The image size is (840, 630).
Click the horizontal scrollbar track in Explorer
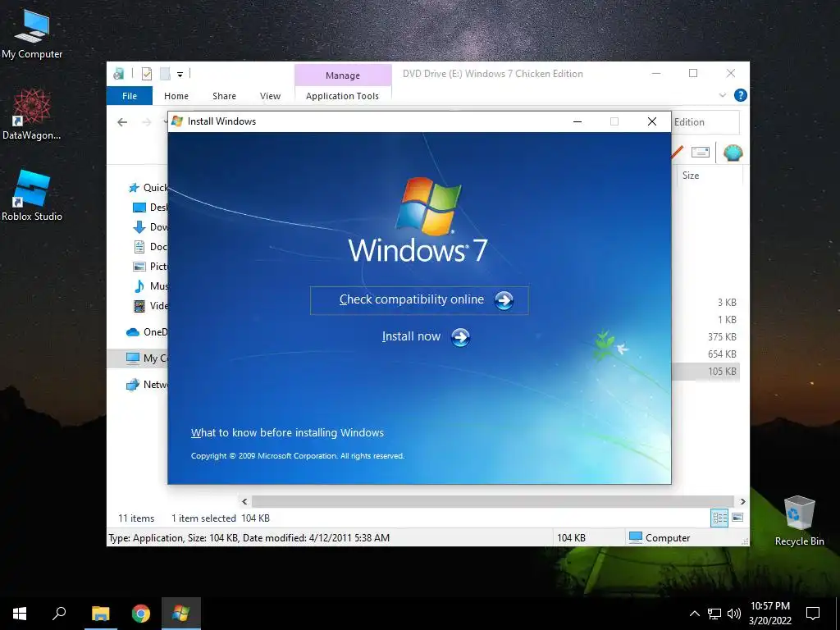coord(493,501)
